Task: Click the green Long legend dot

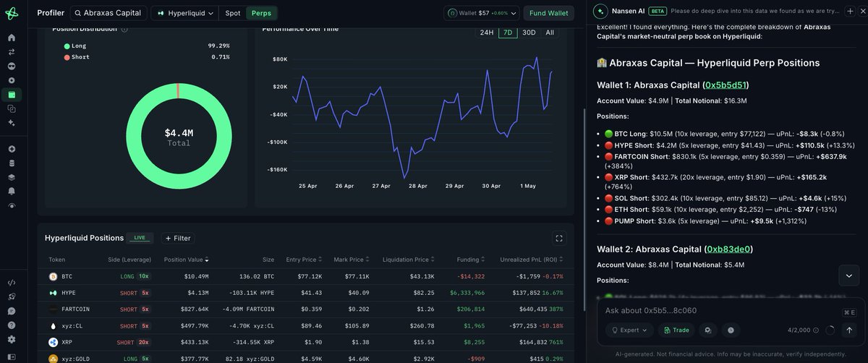Action: point(67,46)
